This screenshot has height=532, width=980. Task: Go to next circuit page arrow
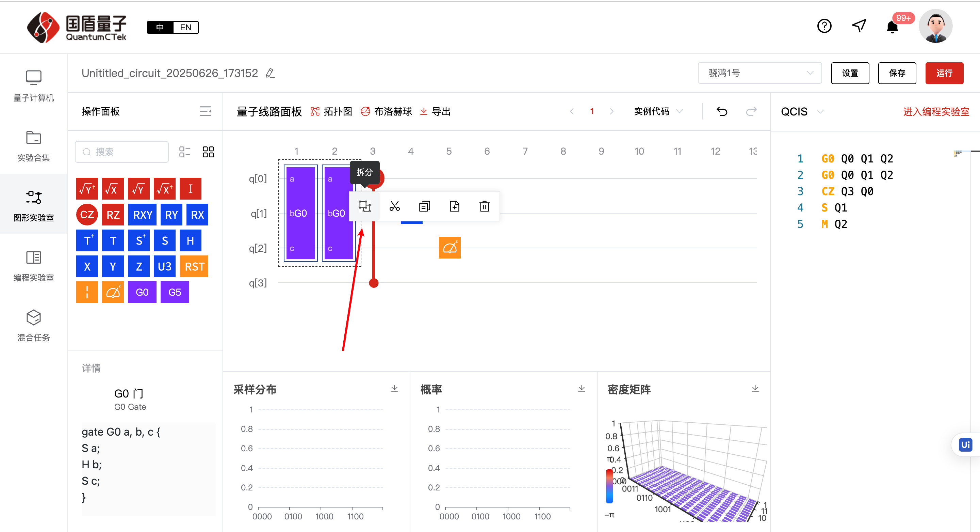[x=611, y=112]
